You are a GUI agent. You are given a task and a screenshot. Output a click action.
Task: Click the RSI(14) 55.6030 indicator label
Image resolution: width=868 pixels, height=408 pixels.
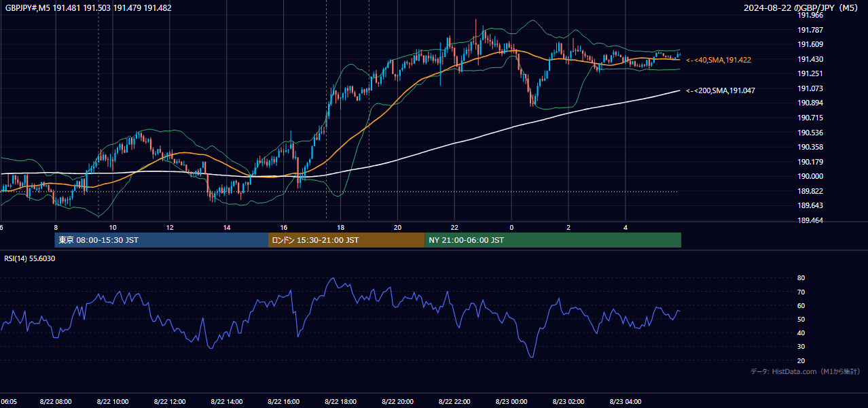(30, 258)
